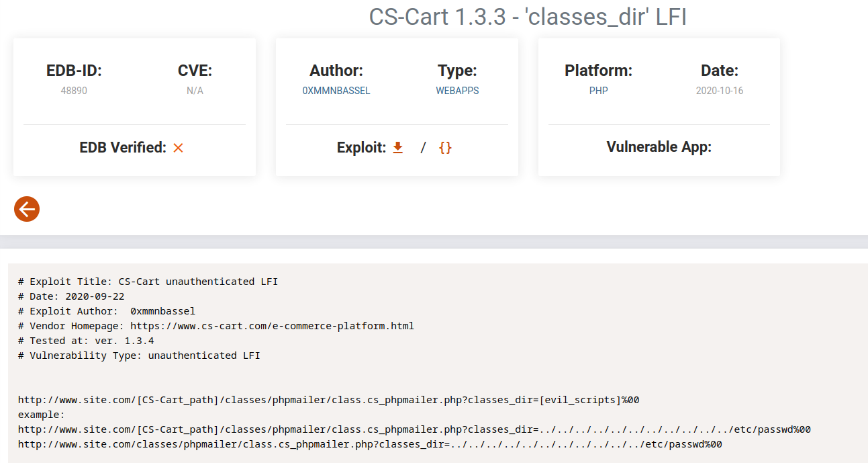Click the URL line ending with [evil_scripts]%00
The height and width of the screenshot is (463, 868).
329,400
